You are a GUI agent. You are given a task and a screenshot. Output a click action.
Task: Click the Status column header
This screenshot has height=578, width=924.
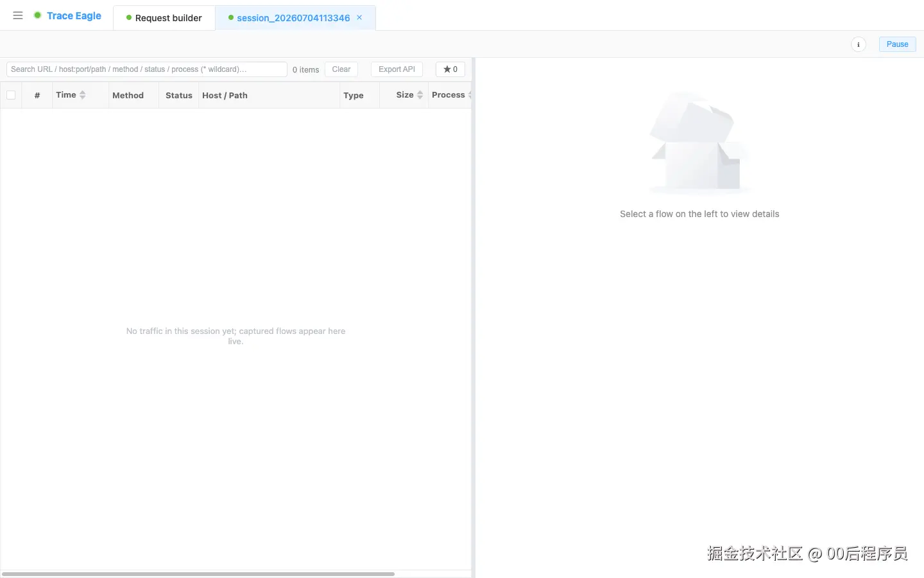[x=178, y=95]
